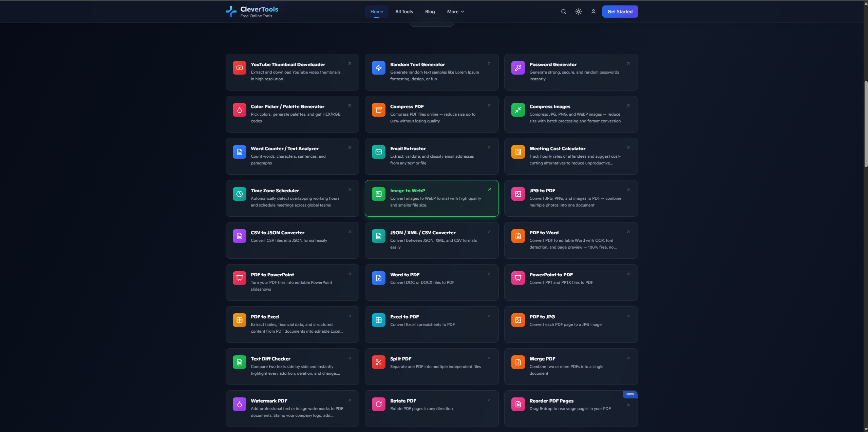Open Merge PDF via its corner arrow
Image resolution: width=868 pixels, height=432 pixels.
[627, 358]
